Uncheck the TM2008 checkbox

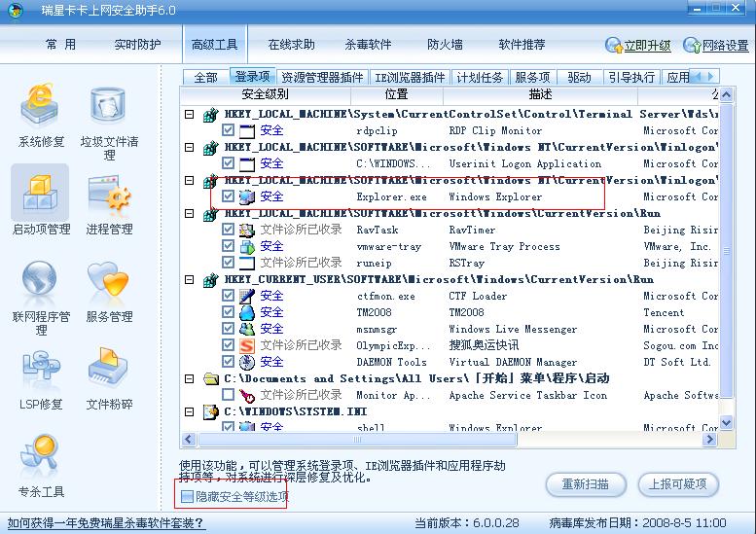[x=228, y=312]
